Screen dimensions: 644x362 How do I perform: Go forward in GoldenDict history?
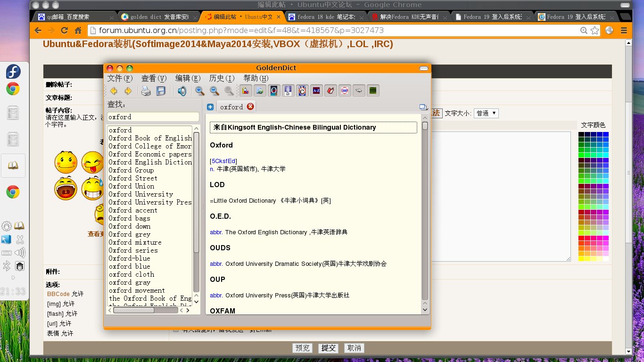(x=128, y=91)
